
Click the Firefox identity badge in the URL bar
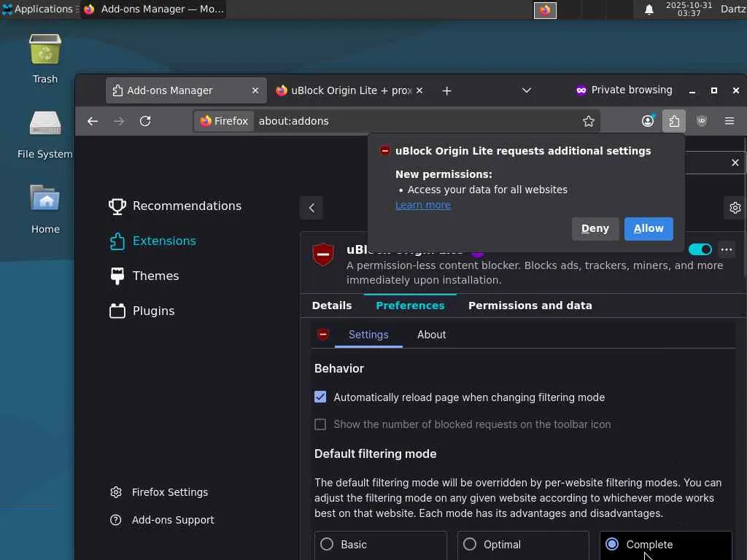point(224,121)
